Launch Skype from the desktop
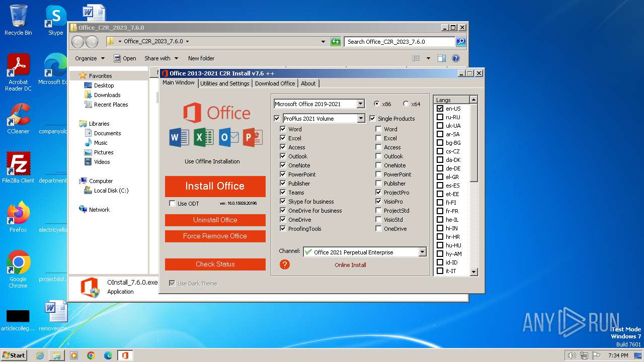 point(55,20)
